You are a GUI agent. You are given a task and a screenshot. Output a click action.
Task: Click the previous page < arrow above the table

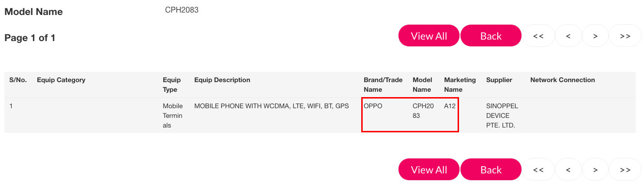pos(567,36)
